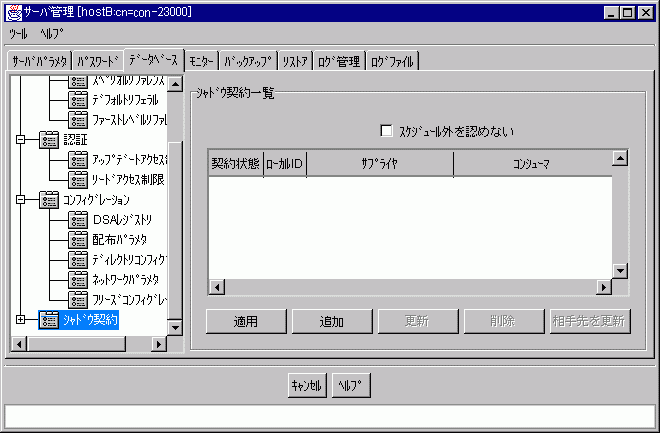
Task: Click the application icon in title bar
Action: point(13,12)
